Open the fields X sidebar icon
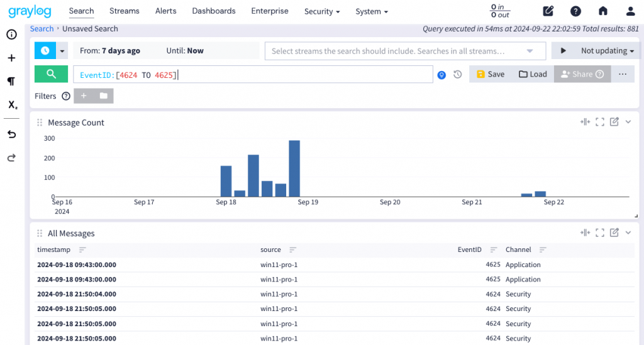This screenshot has height=345, width=644. [x=13, y=104]
